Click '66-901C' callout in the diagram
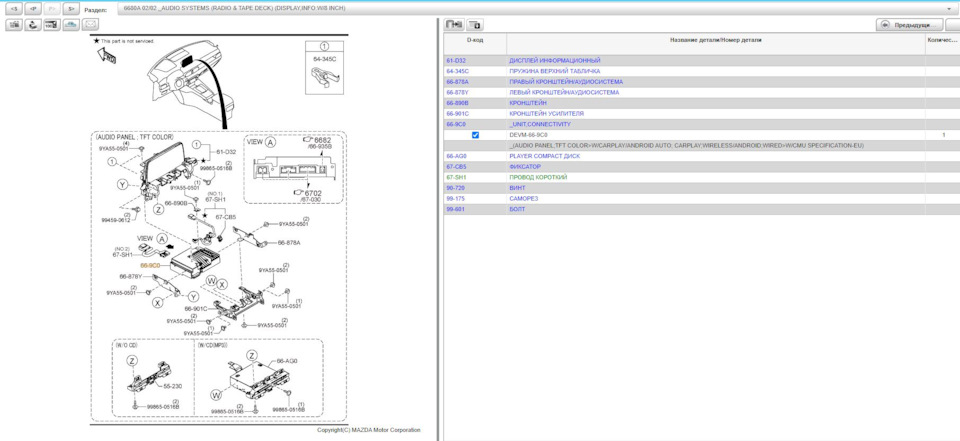The width and height of the screenshot is (960, 441). [x=196, y=309]
